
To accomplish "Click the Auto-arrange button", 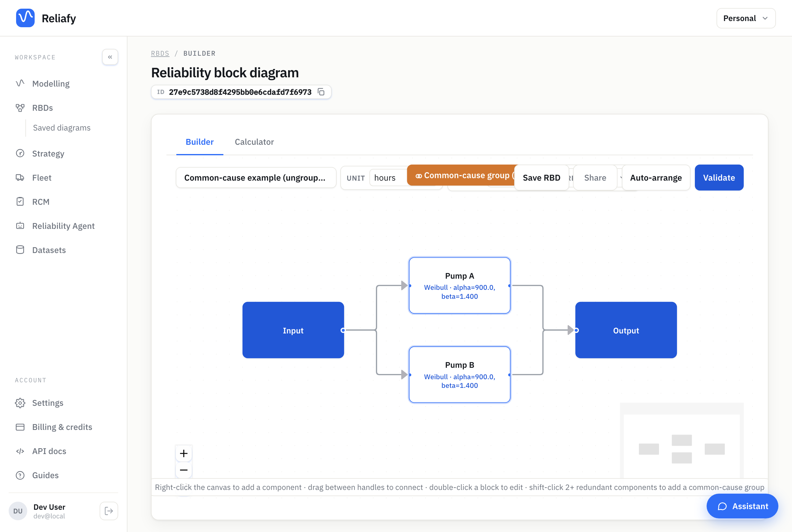I will [x=656, y=178].
